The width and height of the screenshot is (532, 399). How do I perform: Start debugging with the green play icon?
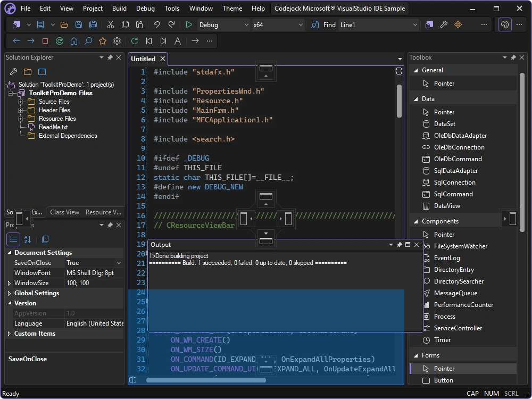[x=189, y=25]
